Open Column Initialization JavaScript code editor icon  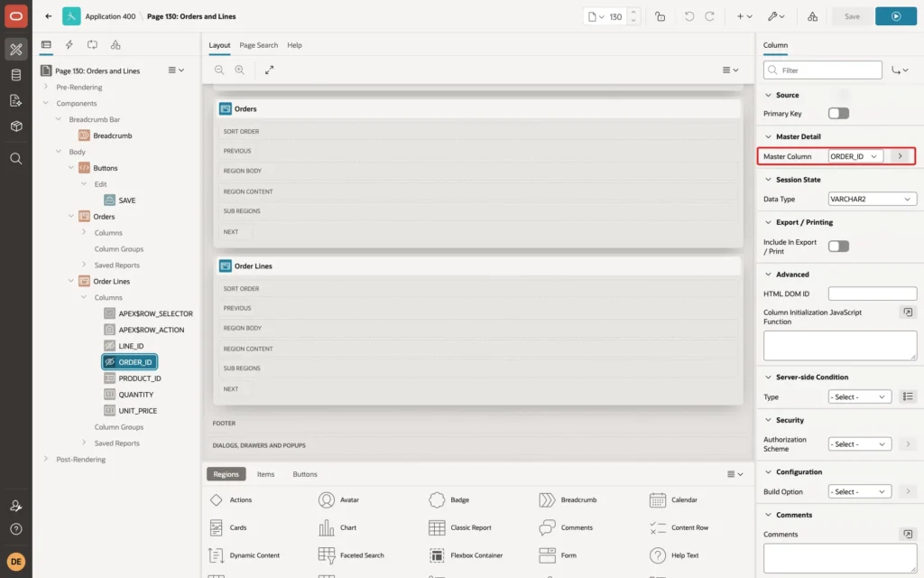click(x=908, y=312)
